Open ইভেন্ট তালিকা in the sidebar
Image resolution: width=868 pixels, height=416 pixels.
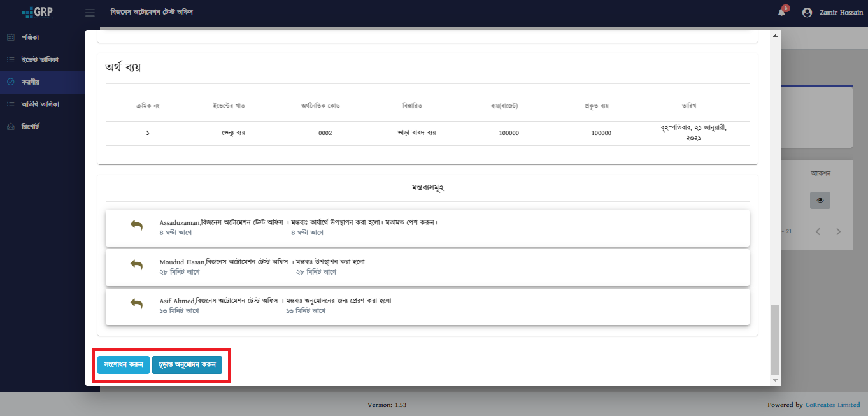[x=39, y=59]
